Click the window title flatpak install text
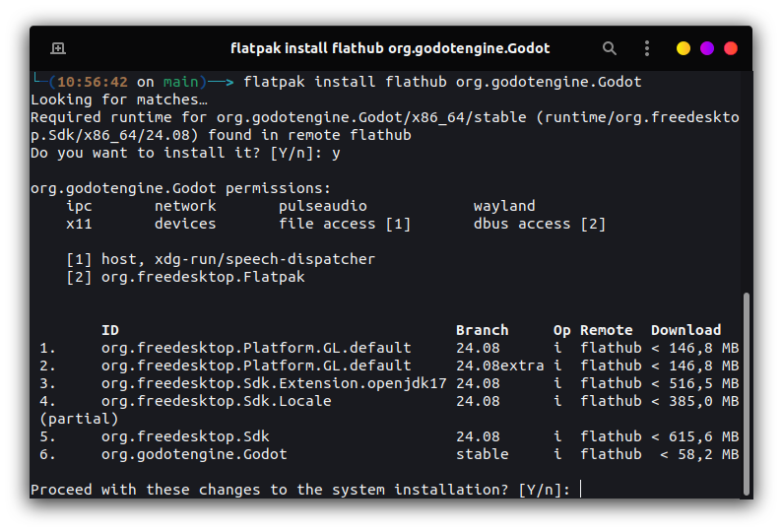The height and width of the screenshot is (532, 782). click(x=390, y=48)
